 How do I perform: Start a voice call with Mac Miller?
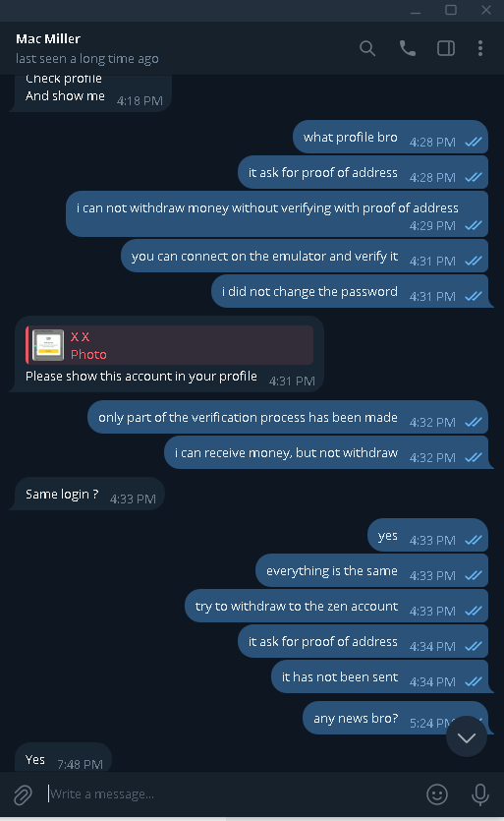point(407,48)
